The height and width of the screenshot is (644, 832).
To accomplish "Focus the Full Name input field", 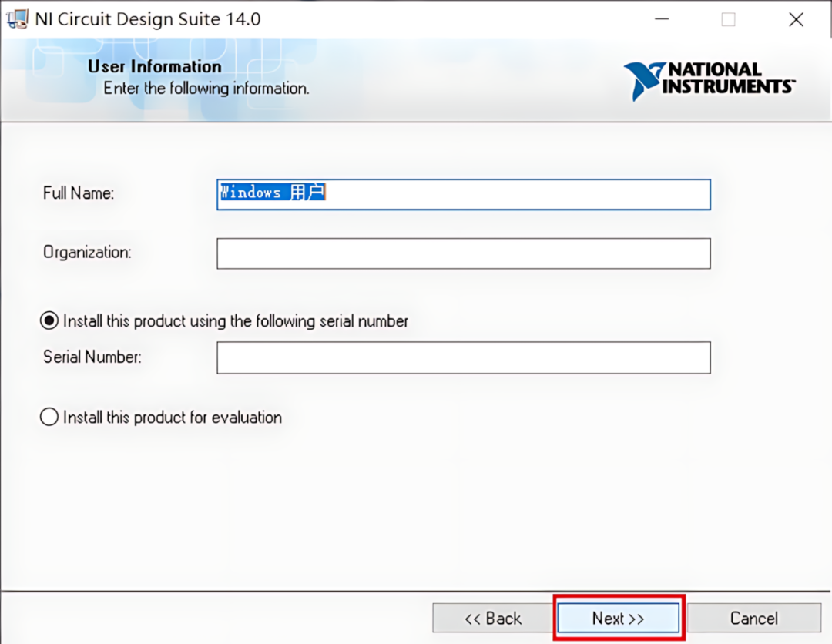I will click(x=463, y=194).
